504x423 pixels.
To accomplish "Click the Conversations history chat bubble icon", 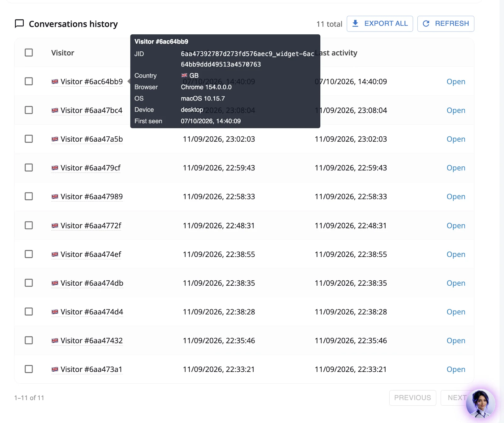I will pos(20,24).
